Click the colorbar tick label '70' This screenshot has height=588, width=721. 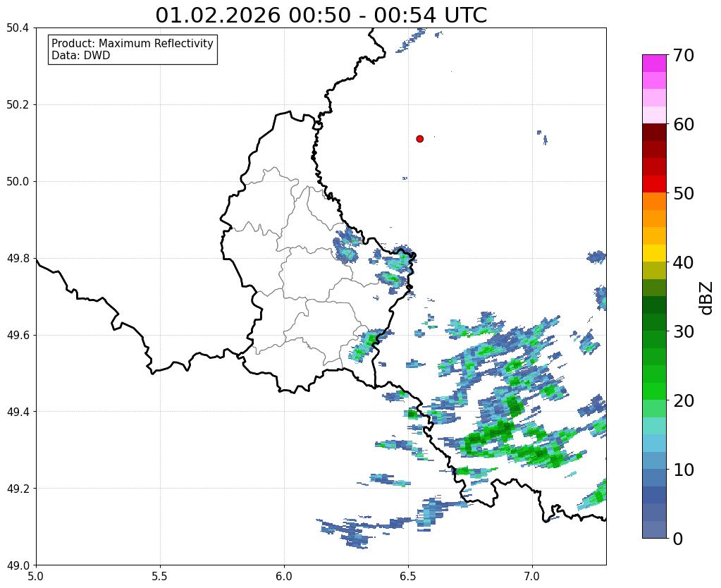pyautogui.click(x=683, y=55)
